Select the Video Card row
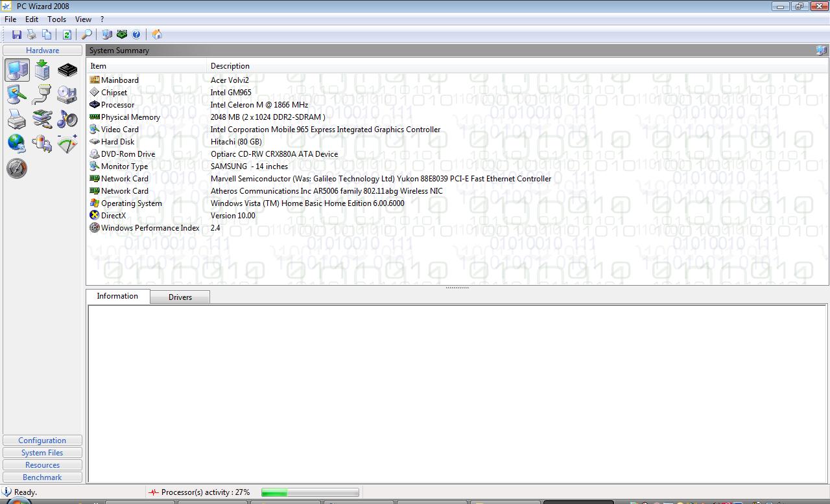The image size is (830, 504). [457, 130]
